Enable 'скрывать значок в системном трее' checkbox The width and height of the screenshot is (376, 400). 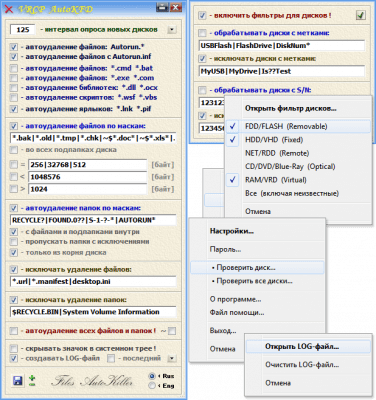click(14, 349)
